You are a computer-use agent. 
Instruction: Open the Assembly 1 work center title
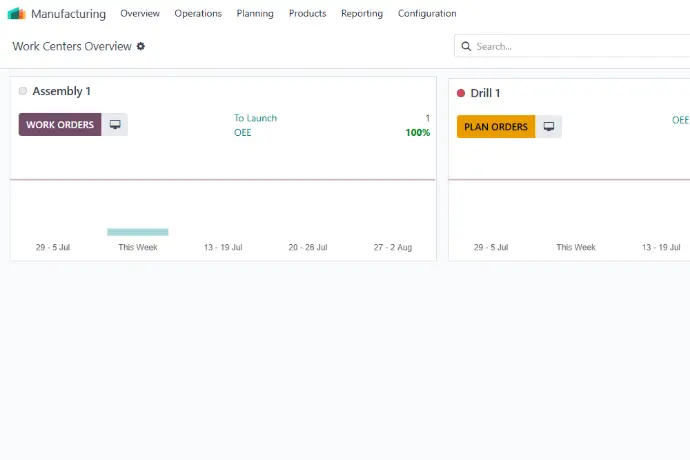click(62, 91)
